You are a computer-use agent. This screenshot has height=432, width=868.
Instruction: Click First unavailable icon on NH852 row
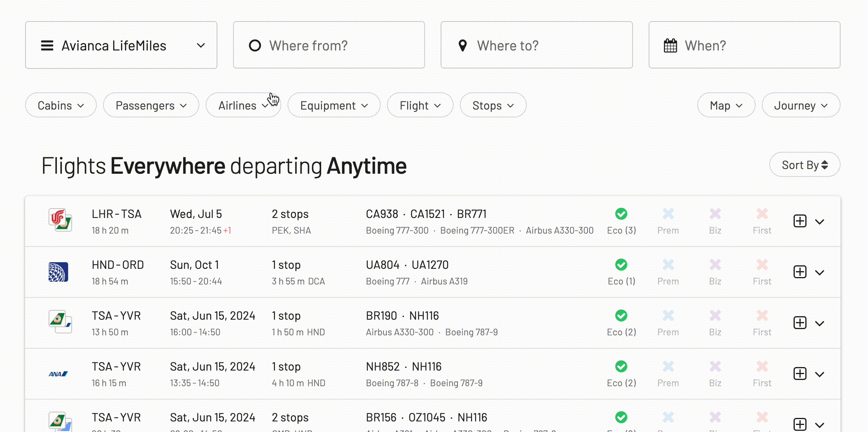pyautogui.click(x=762, y=366)
